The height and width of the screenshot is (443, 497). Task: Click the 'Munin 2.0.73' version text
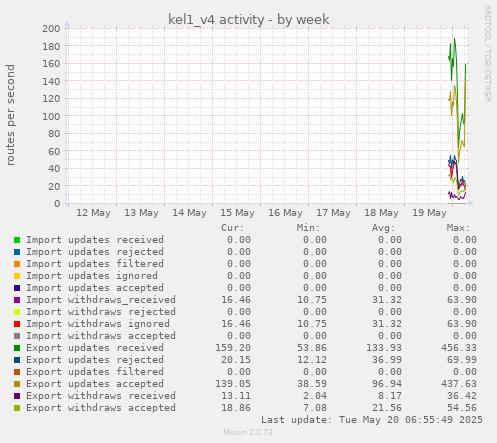click(x=248, y=432)
